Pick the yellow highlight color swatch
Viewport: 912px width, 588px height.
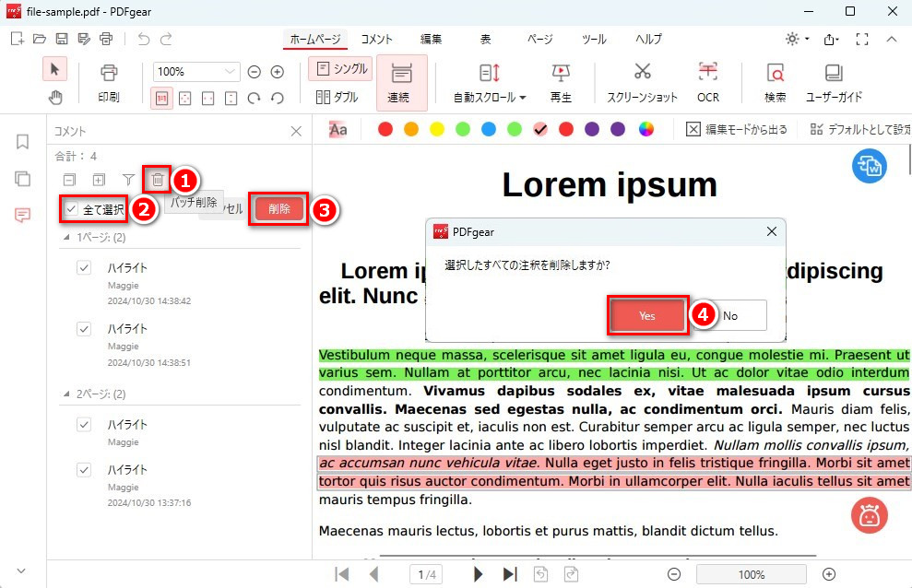[x=437, y=129]
